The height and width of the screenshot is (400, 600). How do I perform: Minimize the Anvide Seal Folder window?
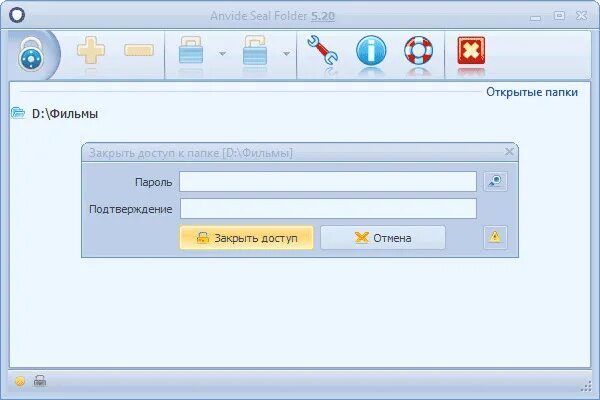click(x=535, y=18)
